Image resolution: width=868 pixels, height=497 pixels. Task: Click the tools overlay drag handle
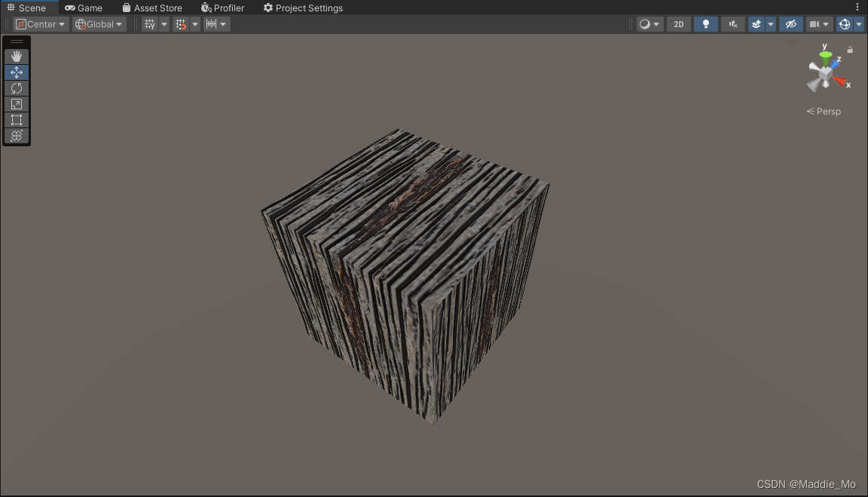17,41
